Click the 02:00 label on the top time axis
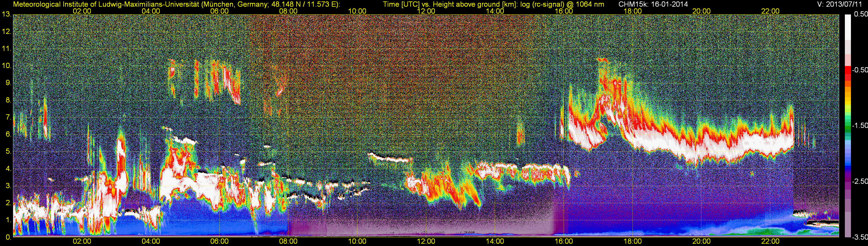Screen dimensions: 868x246 (x=82, y=11)
